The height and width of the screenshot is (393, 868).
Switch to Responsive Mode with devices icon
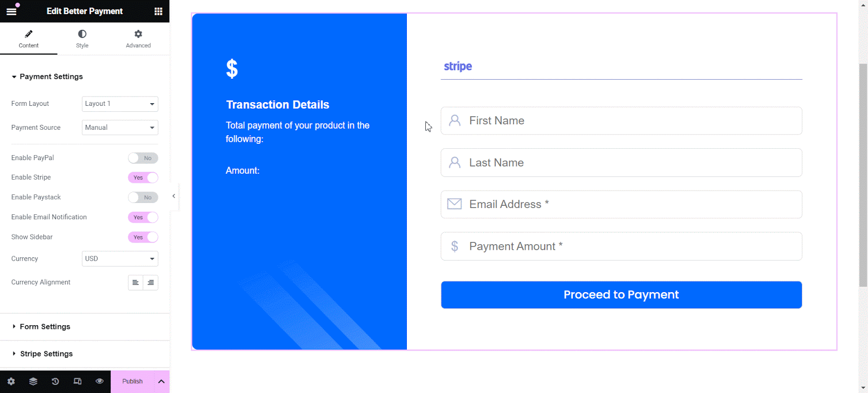coord(78,381)
